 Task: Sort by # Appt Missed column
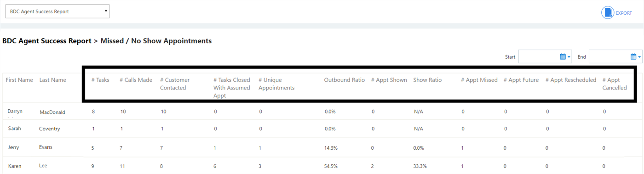click(479, 80)
